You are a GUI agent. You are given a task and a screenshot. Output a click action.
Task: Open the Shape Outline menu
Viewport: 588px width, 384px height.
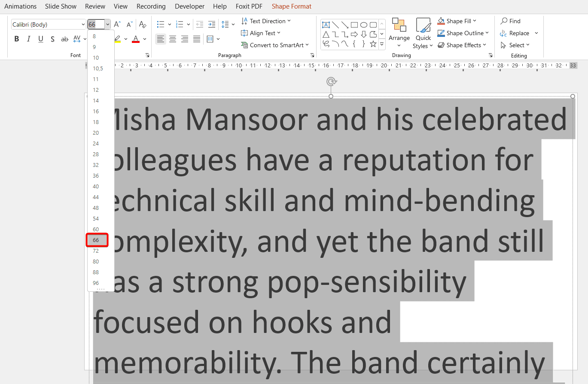(x=463, y=33)
